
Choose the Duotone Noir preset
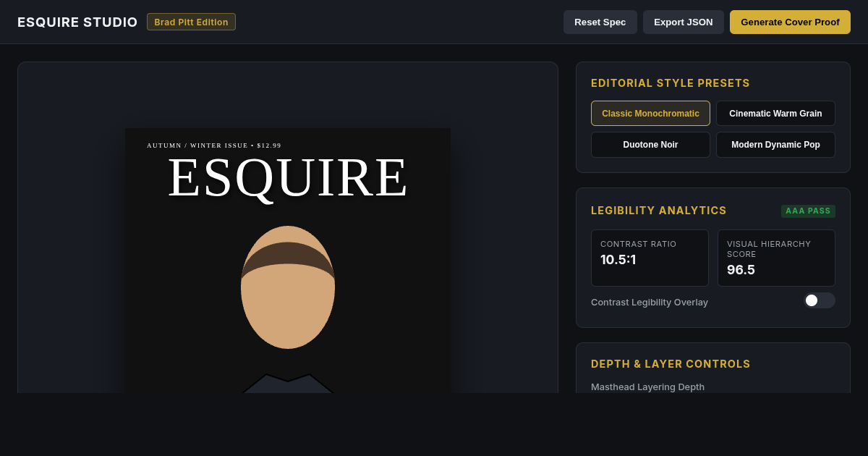pyautogui.click(x=650, y=145)
